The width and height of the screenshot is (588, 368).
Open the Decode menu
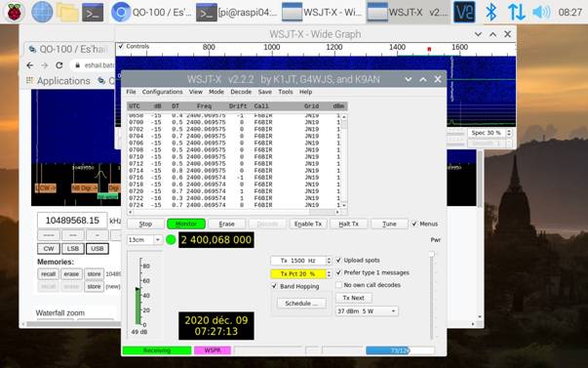[241, 92]
